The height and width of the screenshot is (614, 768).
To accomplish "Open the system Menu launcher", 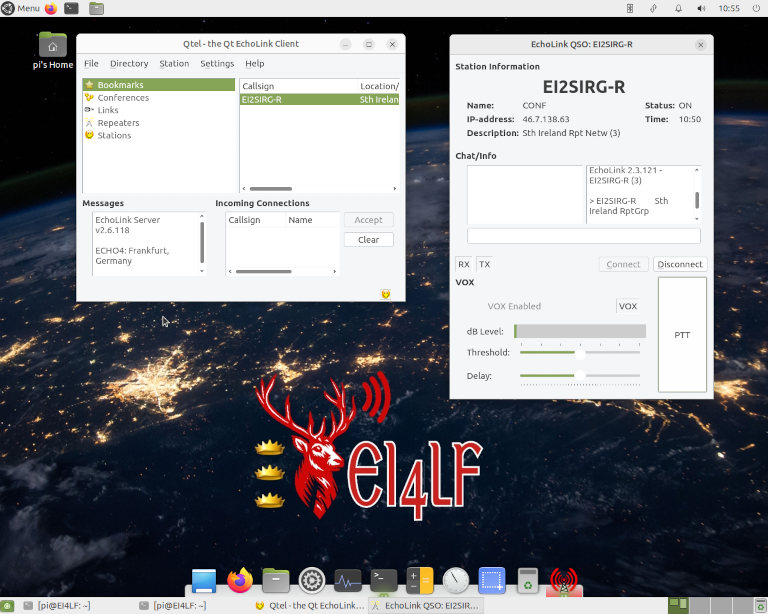I will (21, 8).
